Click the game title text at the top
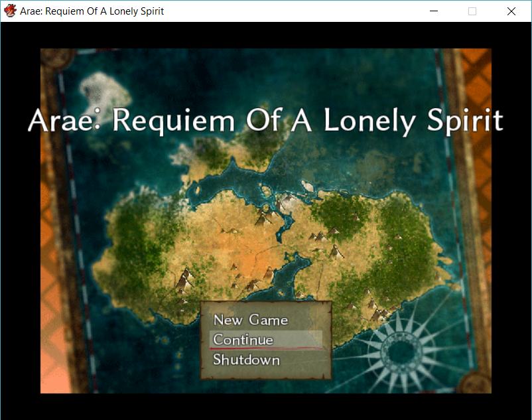The height and width of the screenshot is (420, 532). click(265, 121)
